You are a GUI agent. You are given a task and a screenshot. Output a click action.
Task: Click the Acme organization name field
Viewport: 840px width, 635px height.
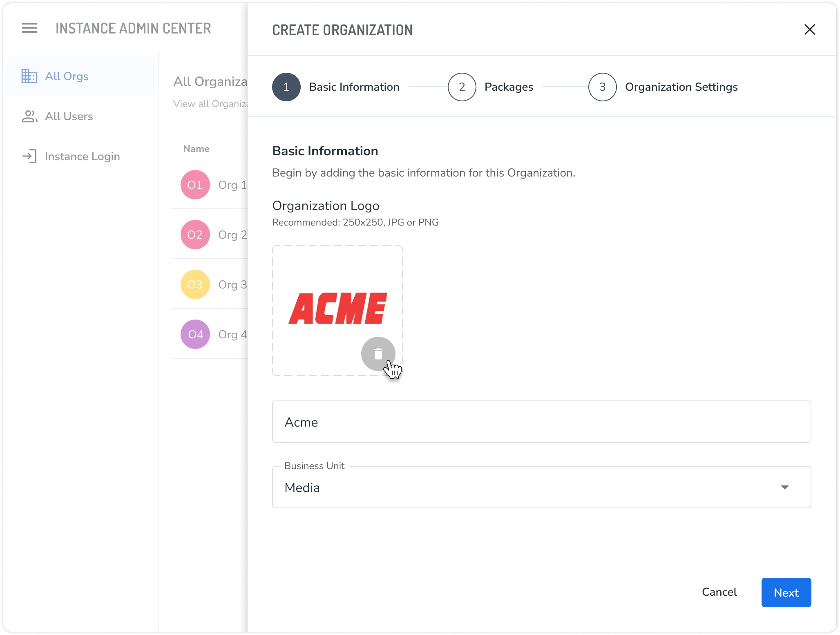[541, 422]
